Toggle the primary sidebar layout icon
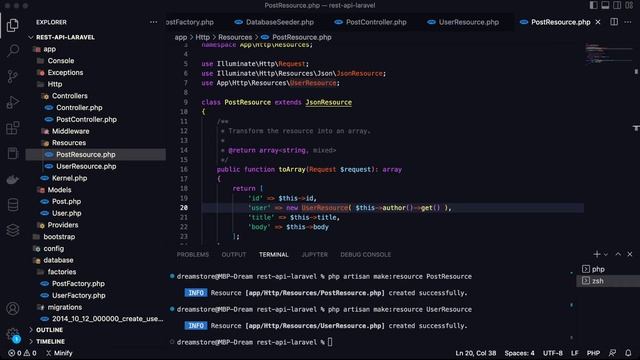This screenshot has height=360, width=640. [x=593, y=5]
